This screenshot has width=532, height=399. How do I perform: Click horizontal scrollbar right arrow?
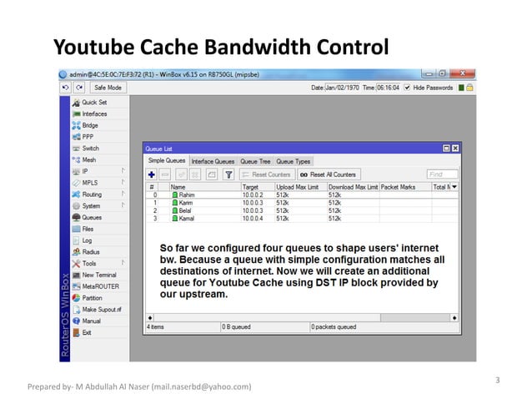454,318
